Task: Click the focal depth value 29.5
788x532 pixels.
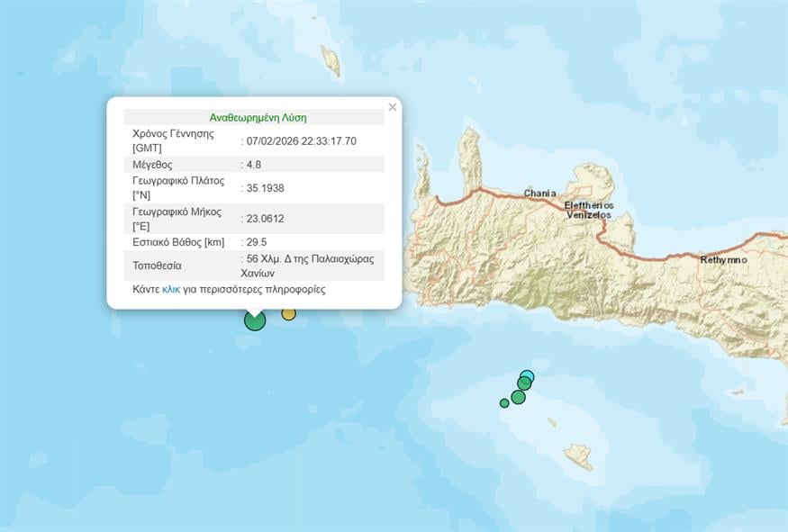Action: 258,242
